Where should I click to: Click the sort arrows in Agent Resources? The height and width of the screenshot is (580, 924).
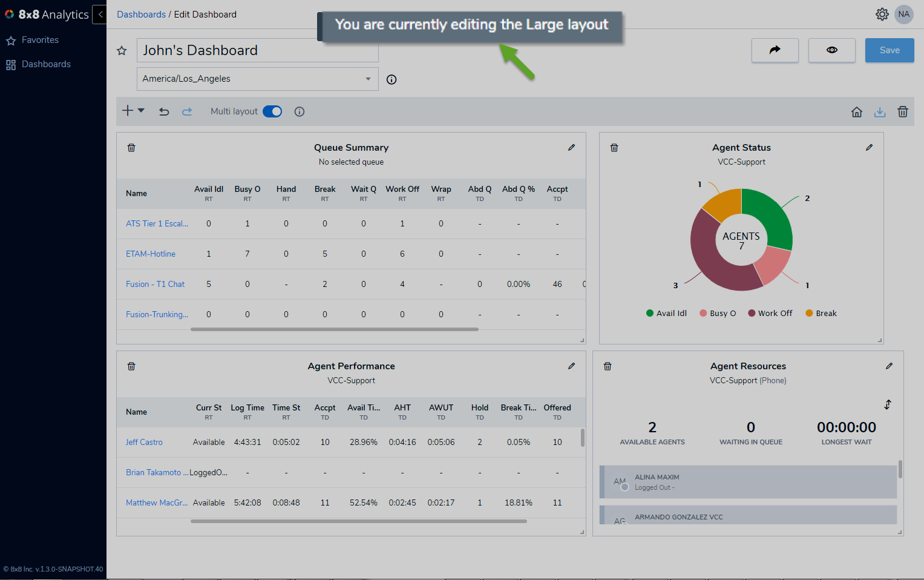(x=888, y=404)
